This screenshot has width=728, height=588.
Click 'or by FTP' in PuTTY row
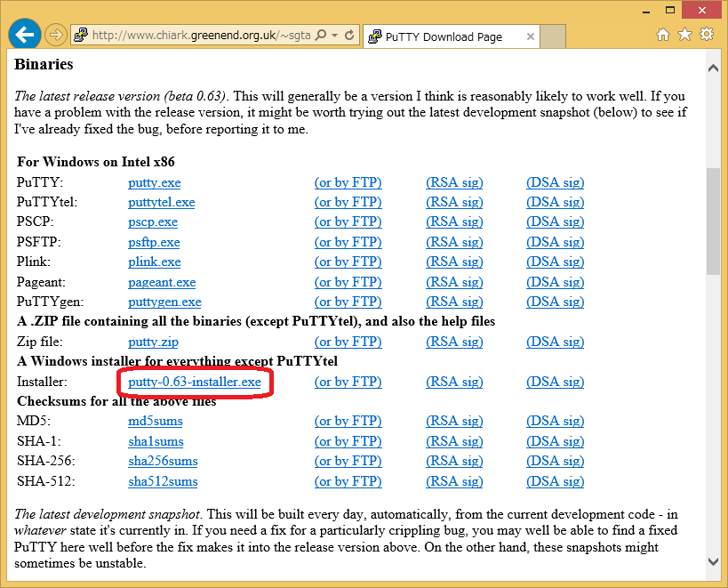(348, 182)
